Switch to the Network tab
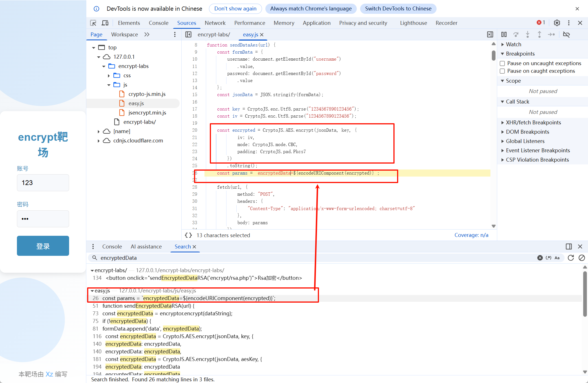The height and width of the screenshot is (383, 588). coord(215,23)
